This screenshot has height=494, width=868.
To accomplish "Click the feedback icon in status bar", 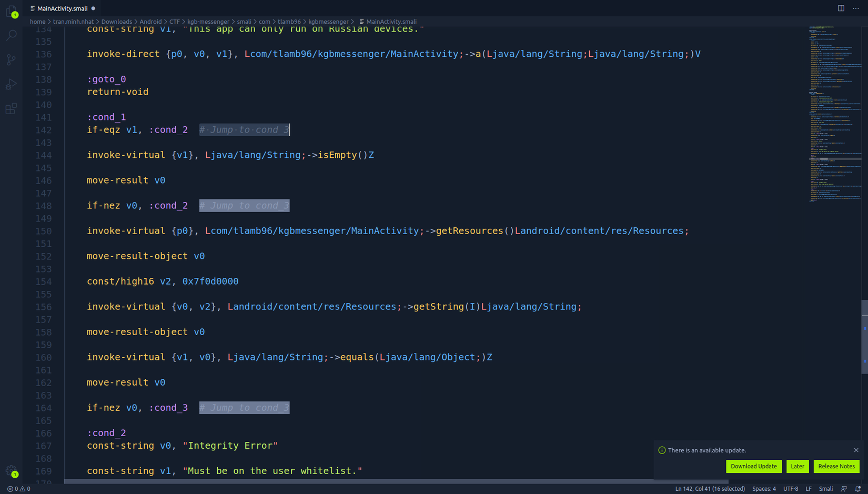I will click(844, 489).
